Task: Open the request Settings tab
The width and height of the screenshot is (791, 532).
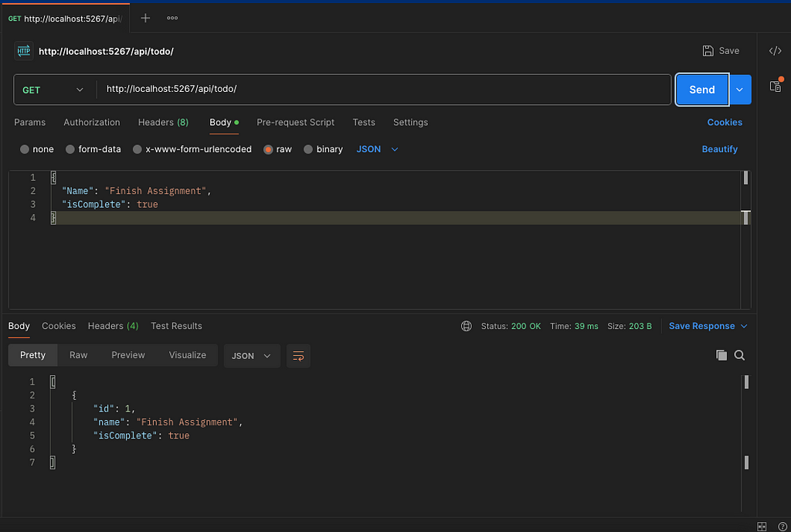Action: [x=411, y=123]
